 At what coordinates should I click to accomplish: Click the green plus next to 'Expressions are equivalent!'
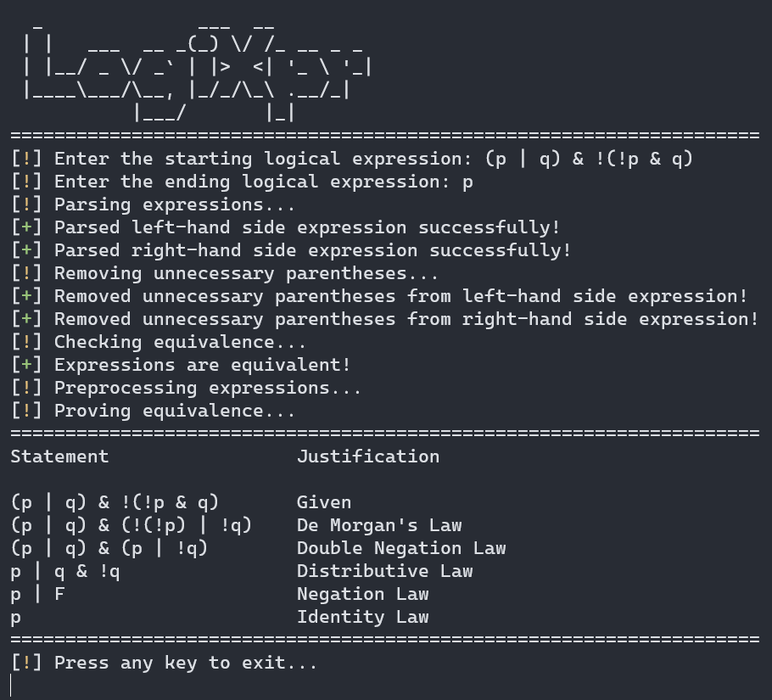[26, 365]
